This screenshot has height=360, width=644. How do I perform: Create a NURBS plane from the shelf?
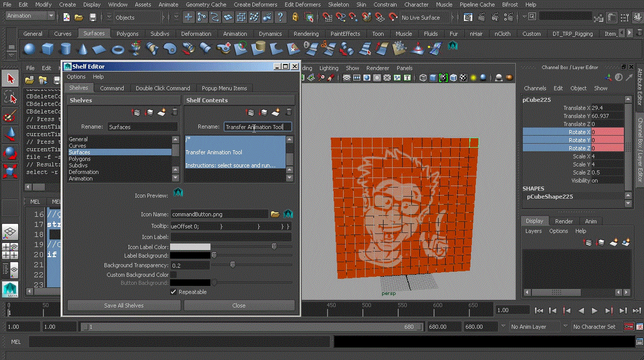coord(100,49)
